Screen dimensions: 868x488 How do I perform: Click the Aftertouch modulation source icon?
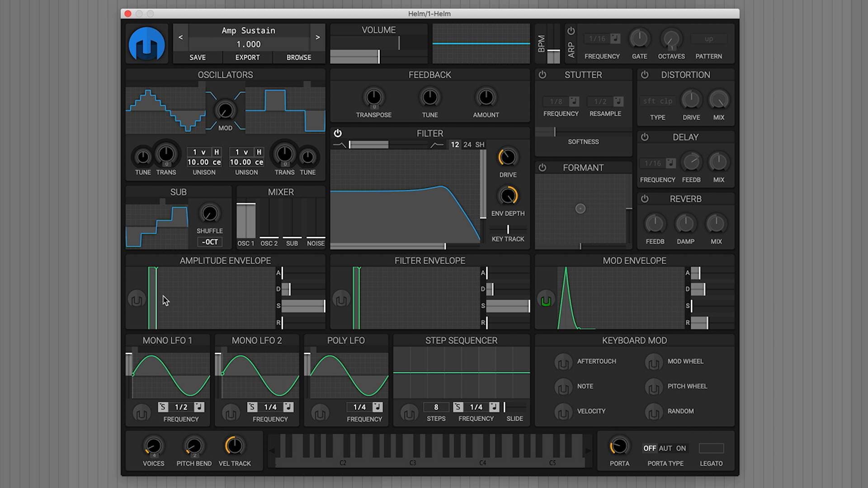[x=563, y=362]
